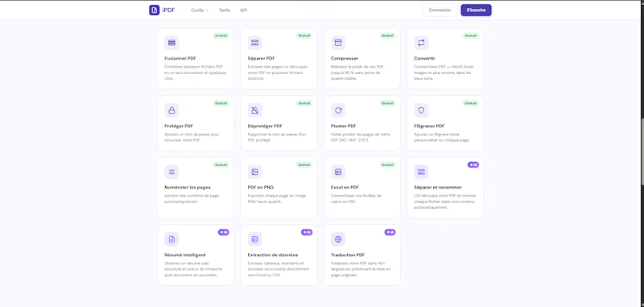Click the Convertir arrows icon
The image size is (644, 307).
(421, 43)
